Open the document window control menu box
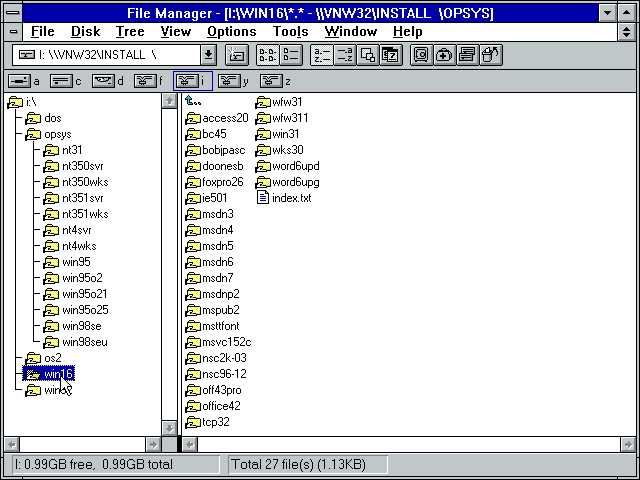640x480 pixels. click(x=13, y=31)
